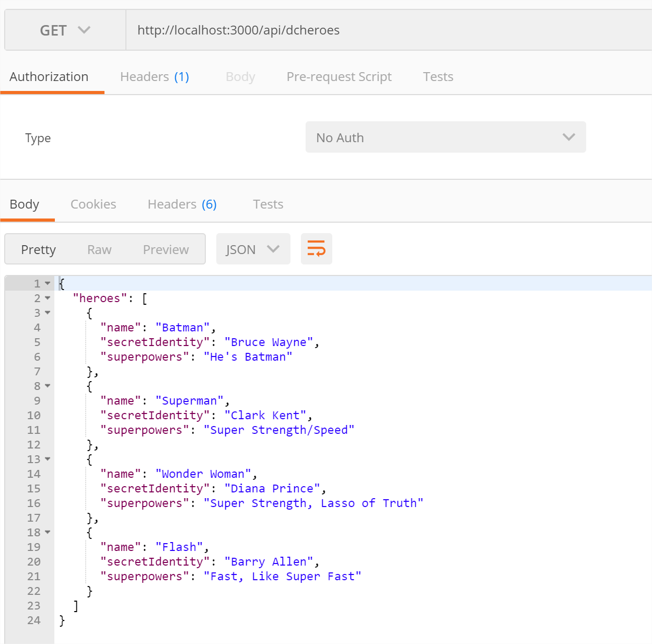
Task: Click the "Bruce Wayne" value
Action: 269,342
